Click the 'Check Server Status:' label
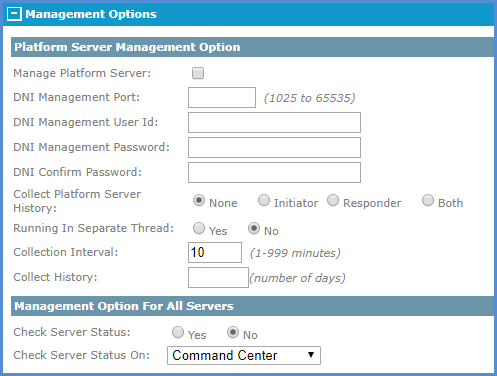 coord(72,332)
